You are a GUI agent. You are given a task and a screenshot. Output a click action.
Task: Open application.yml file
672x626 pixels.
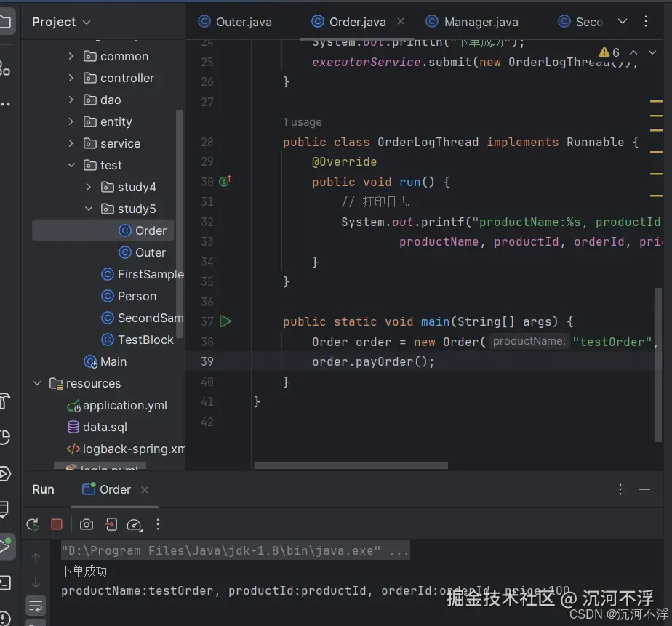click(117, 405)
